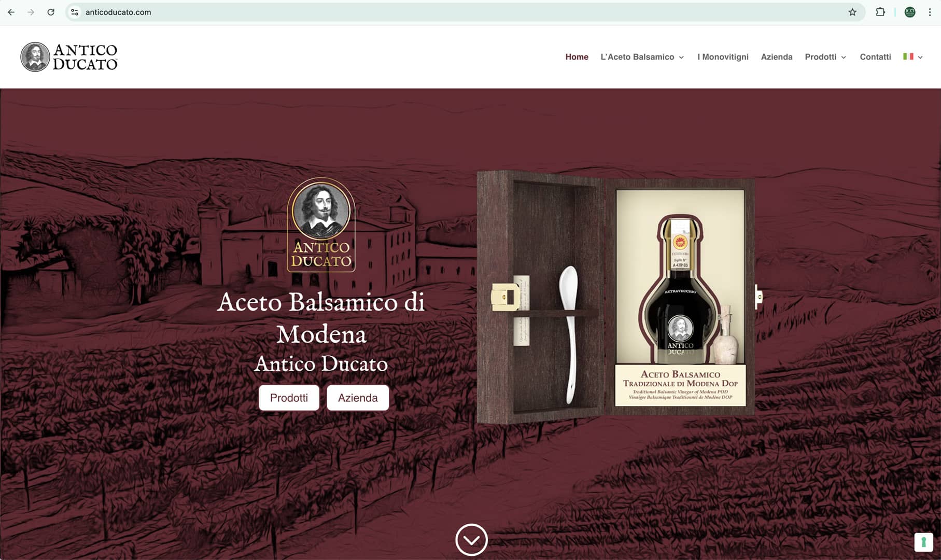Image resolution: width=941 pixels, height=560 pixels.
Task: Click the green accessibility widget icon
Action: pyautogui.click(x=923, y=542)
